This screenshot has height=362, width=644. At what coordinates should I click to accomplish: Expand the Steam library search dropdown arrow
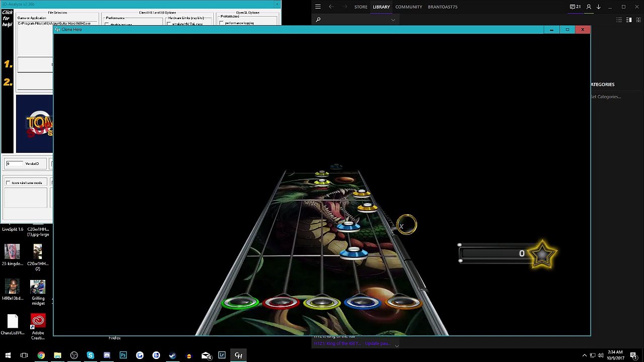click(393, 20)
